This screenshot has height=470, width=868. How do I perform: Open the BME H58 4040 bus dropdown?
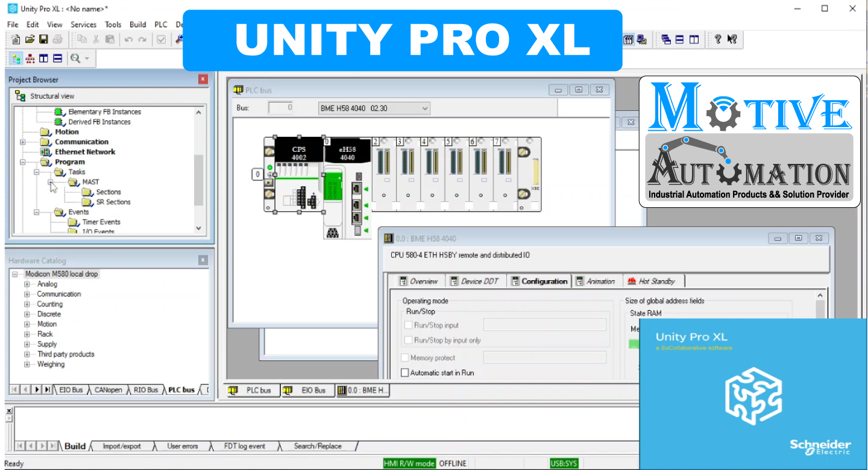click(x=426, y=108)
